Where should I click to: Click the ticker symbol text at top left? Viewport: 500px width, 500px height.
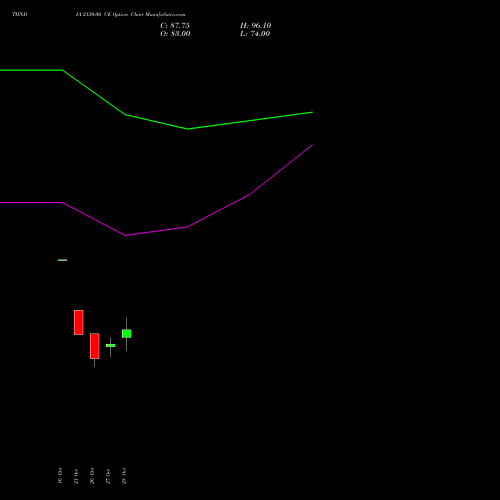point(20,14)
